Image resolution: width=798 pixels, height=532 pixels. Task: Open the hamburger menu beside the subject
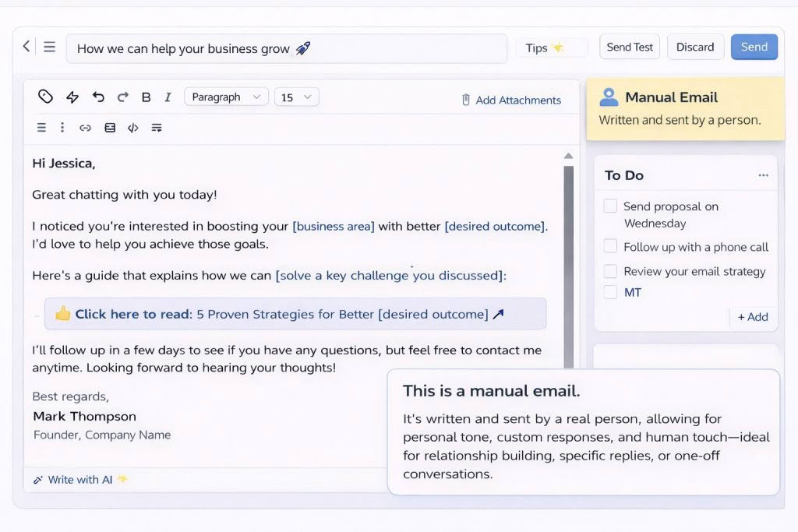tap(49, 47)
